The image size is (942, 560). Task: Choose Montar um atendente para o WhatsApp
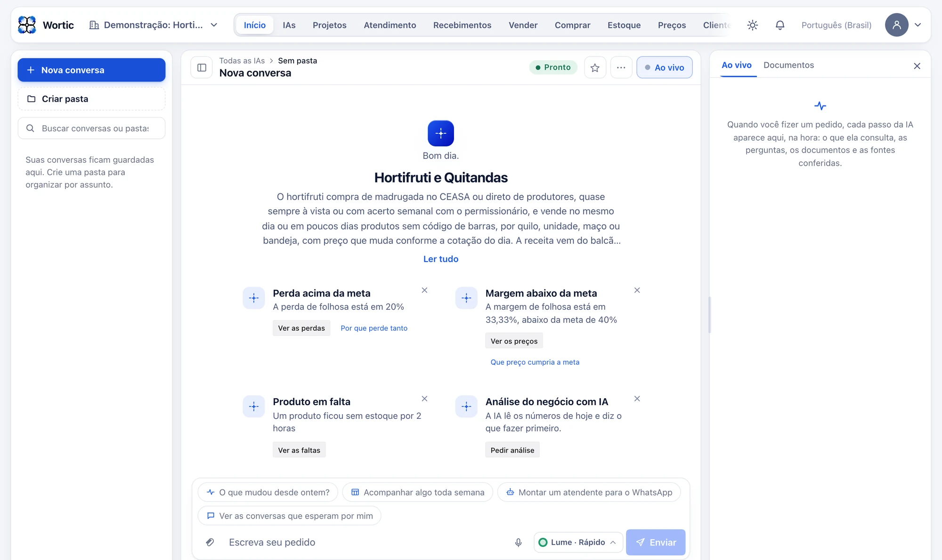click(x=589, y=492)
